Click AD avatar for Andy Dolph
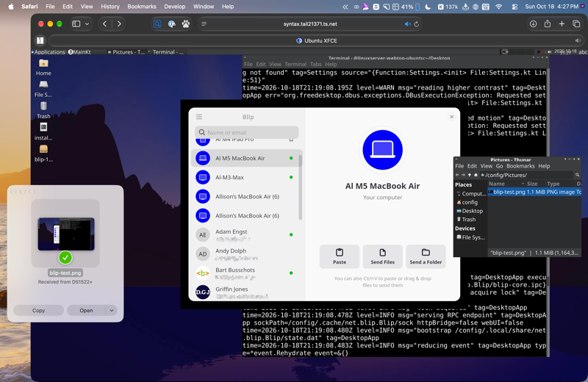The height and width of the screenshot is (382, 588). click(x=203, y=254)
